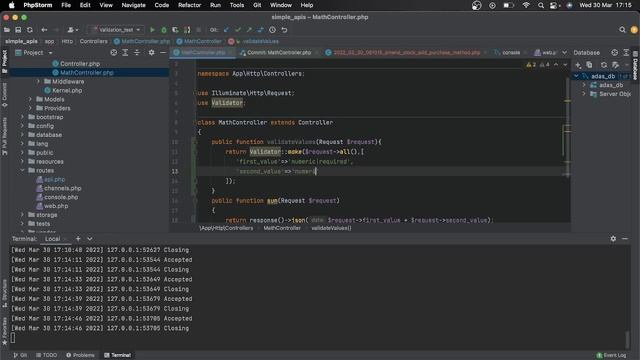Navigate back with the left arrow icon

pos(44,30)
